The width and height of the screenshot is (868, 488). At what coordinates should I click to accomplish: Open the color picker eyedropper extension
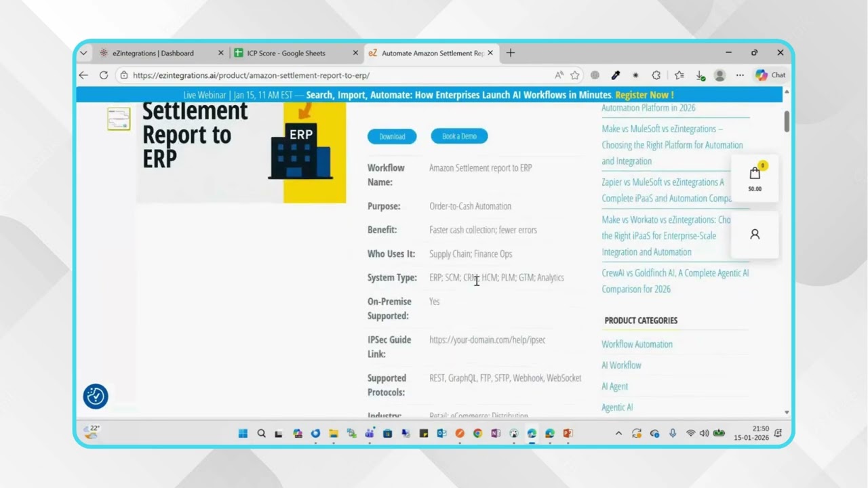(x=616, y=75)
